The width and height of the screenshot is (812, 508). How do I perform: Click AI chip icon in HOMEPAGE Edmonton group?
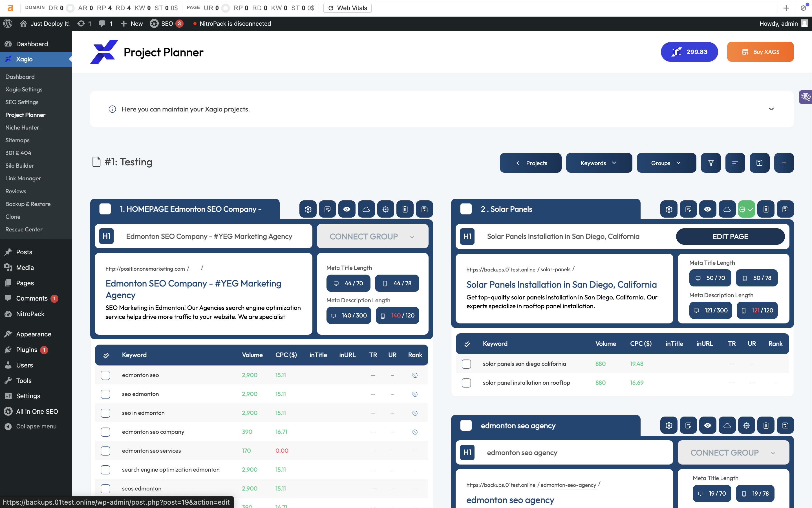pyautogui.click(x=385, y=209)
